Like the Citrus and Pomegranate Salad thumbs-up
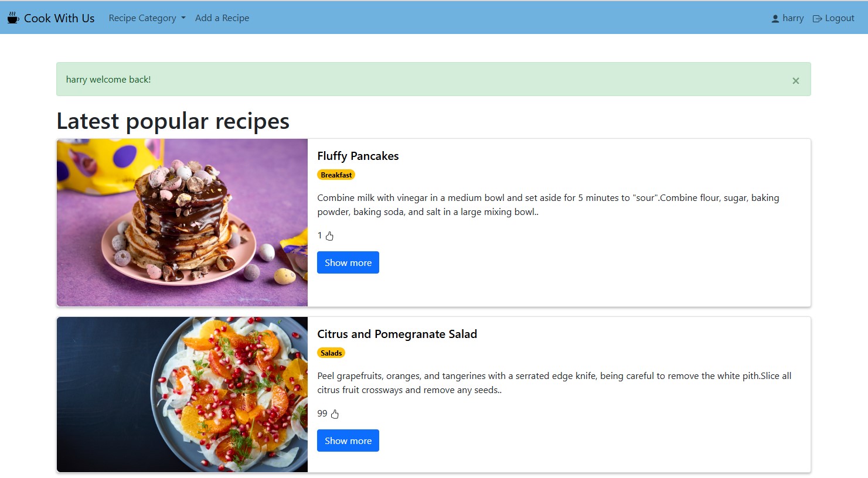 [x=335, y=414]
